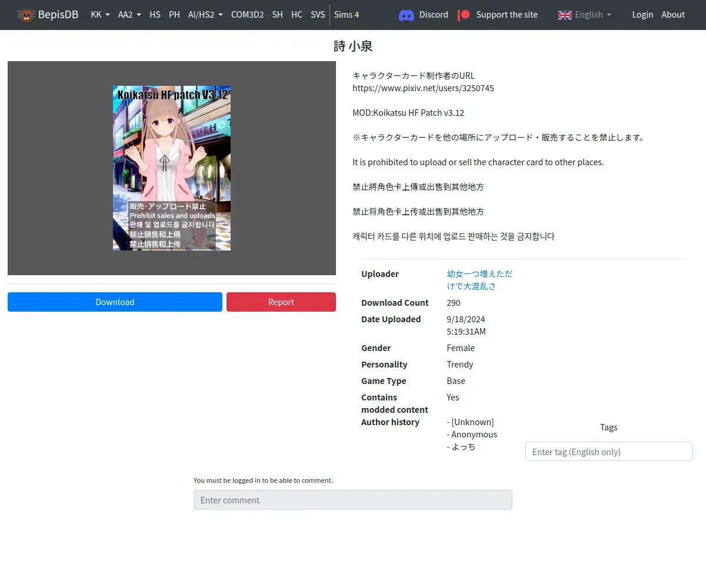Click the Game Type value Base

[x=456, y=381]
